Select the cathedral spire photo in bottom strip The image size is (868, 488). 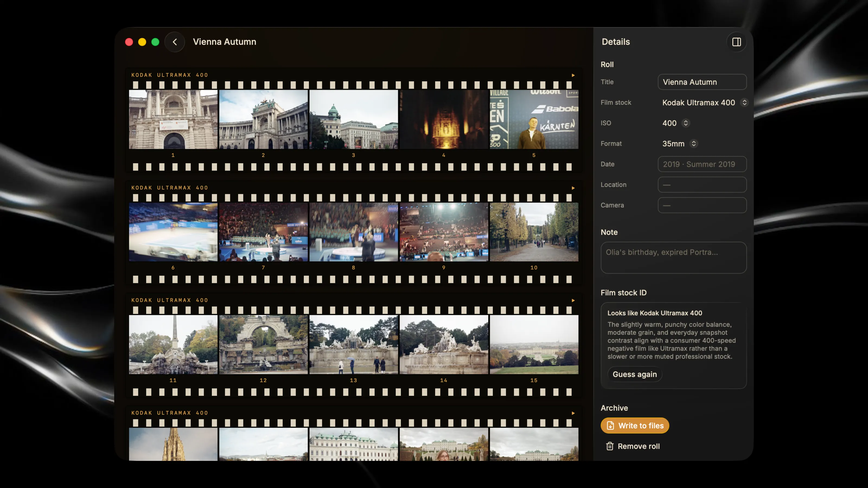[173, 444]
